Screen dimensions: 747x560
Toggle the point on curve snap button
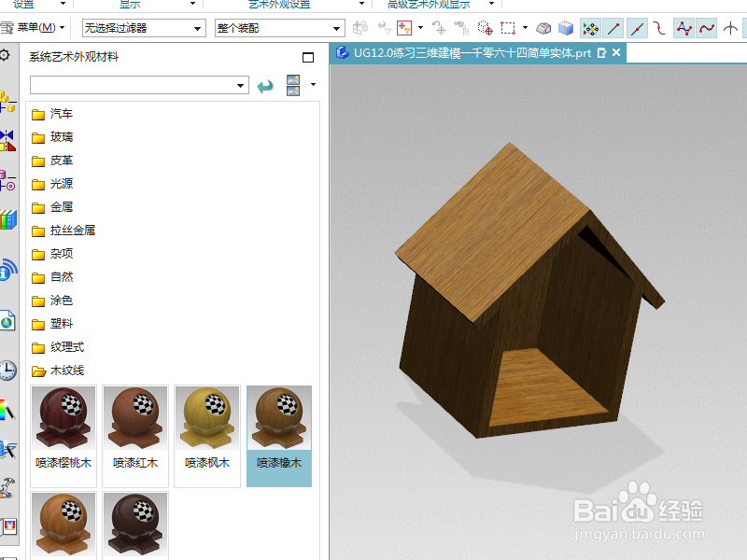point(707,29)
